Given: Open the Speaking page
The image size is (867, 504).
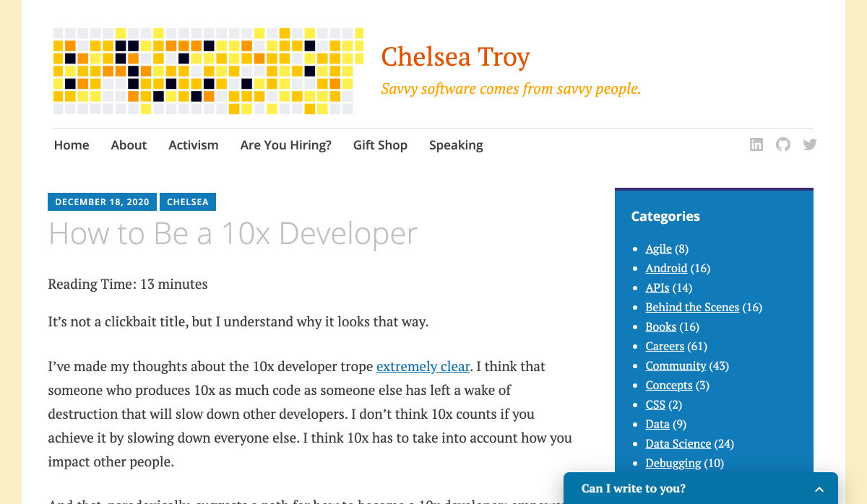Looking at the screenshot, I should (456, 145).
